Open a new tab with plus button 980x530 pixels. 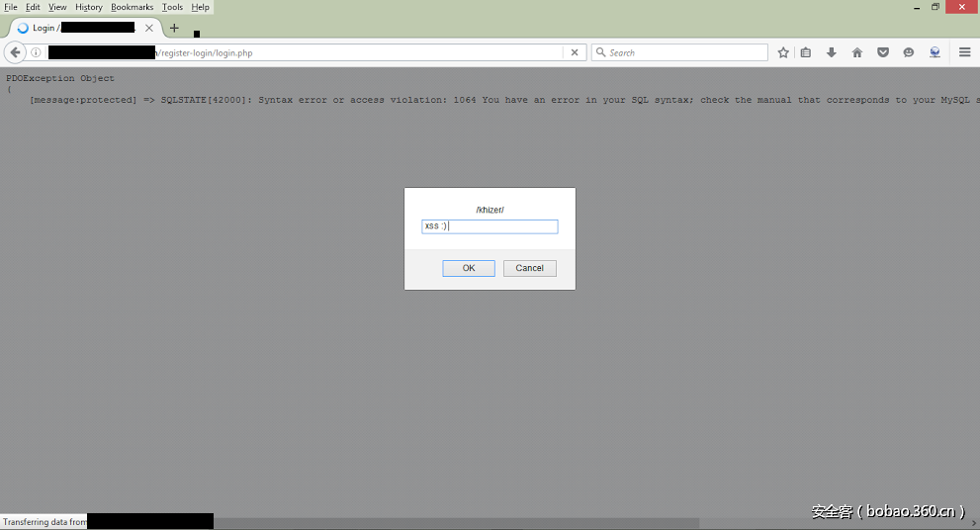point(174,28)
